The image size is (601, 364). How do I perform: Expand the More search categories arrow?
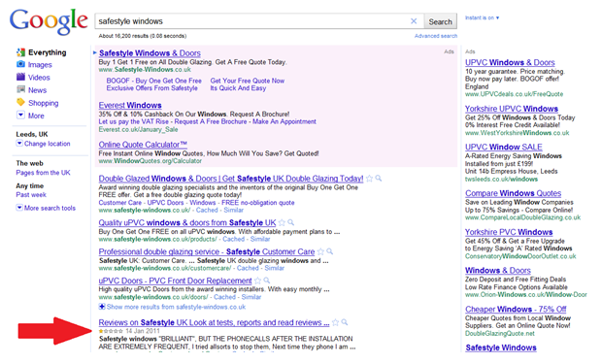(x=20, y=115)
